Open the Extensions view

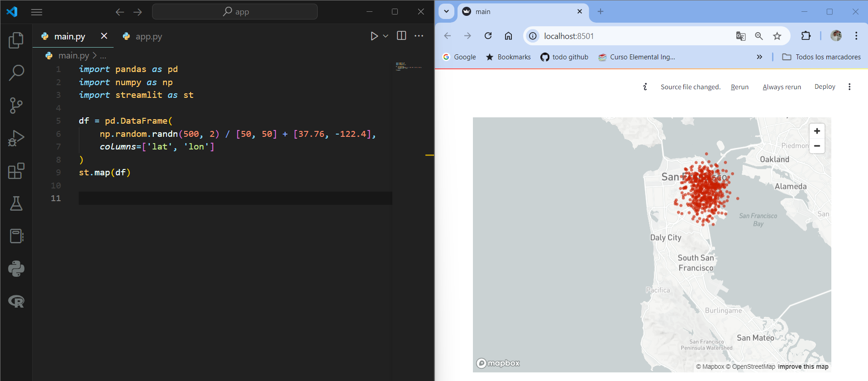pos(16,171)
